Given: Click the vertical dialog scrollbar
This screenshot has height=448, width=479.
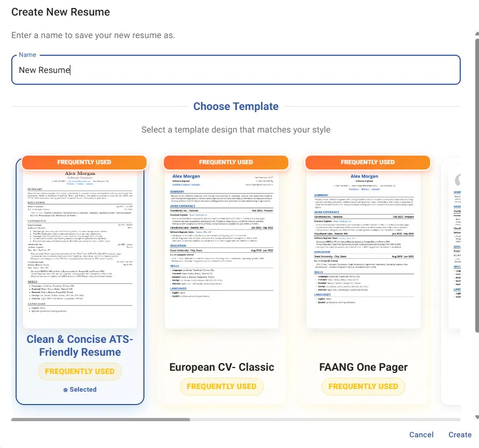Looking at the screenshot, I should click(477, 186).
